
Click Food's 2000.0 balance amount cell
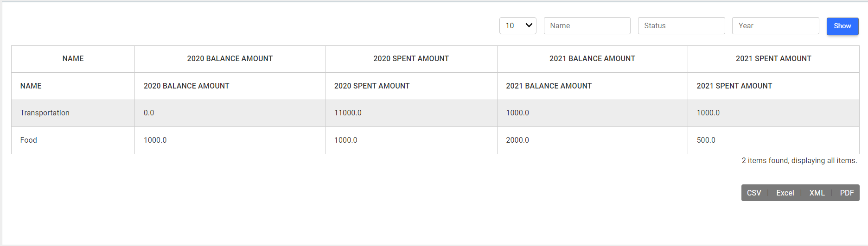517,140
